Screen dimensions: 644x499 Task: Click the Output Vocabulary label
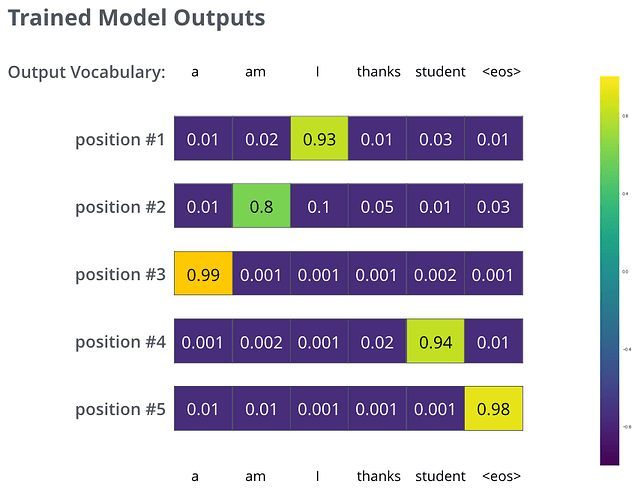pos(86,72)
